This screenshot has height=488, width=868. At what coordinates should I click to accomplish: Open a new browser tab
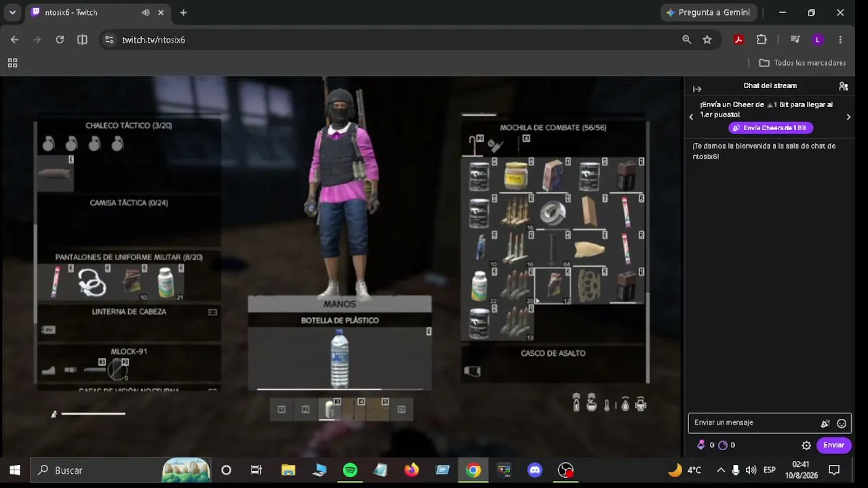coord(183,12)
